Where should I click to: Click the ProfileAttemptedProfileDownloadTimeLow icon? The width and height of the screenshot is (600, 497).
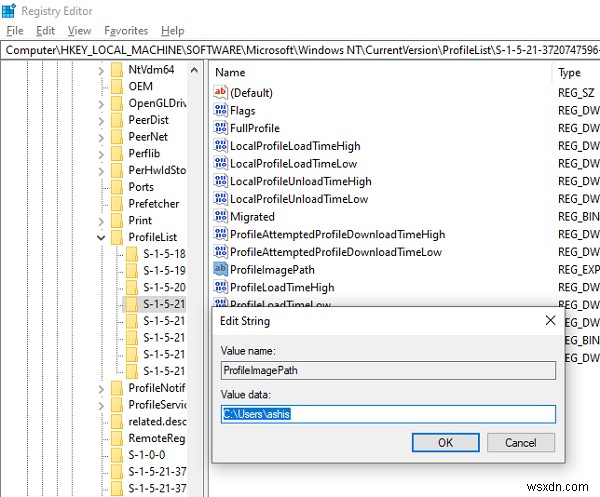coord(220,252)
